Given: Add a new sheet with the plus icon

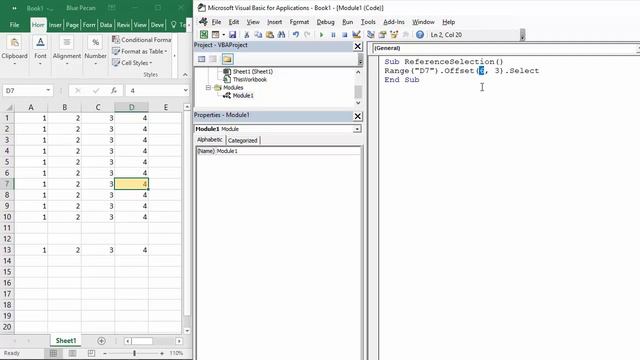Looking at the screenshot, I should point(101,341).
